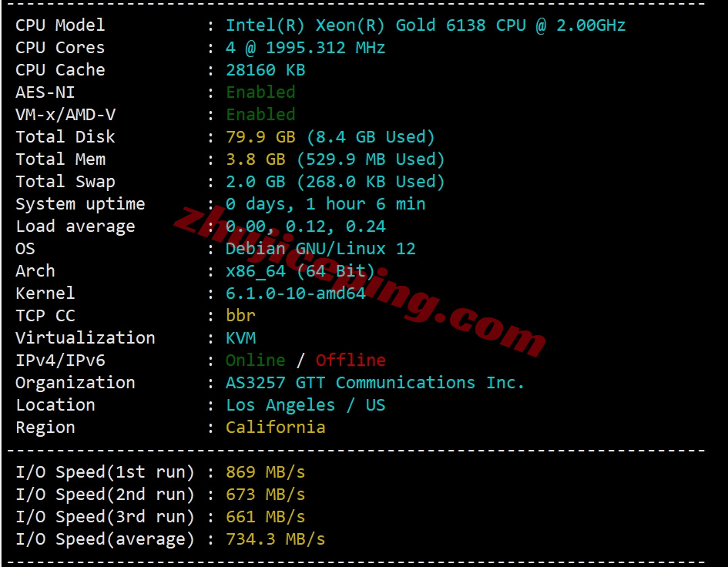Click the average I/O speed 734.3 MB/s

coord(275,539)
